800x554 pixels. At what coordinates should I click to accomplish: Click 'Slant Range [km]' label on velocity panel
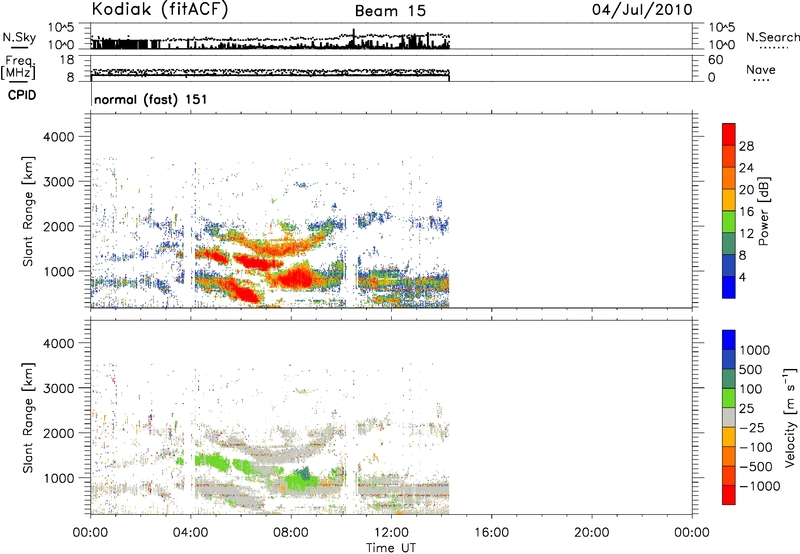coord(28,417)
